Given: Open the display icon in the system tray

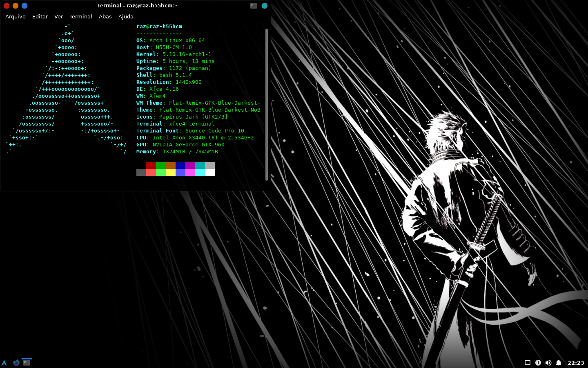Looking at the screenshot, I should pos(528,363).
